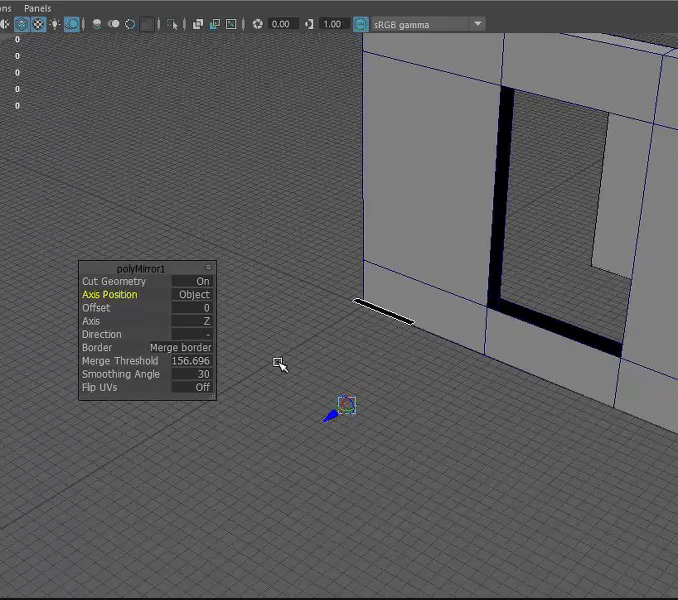Click the gamma value field showing 1.00

click(x=334, y=24)
